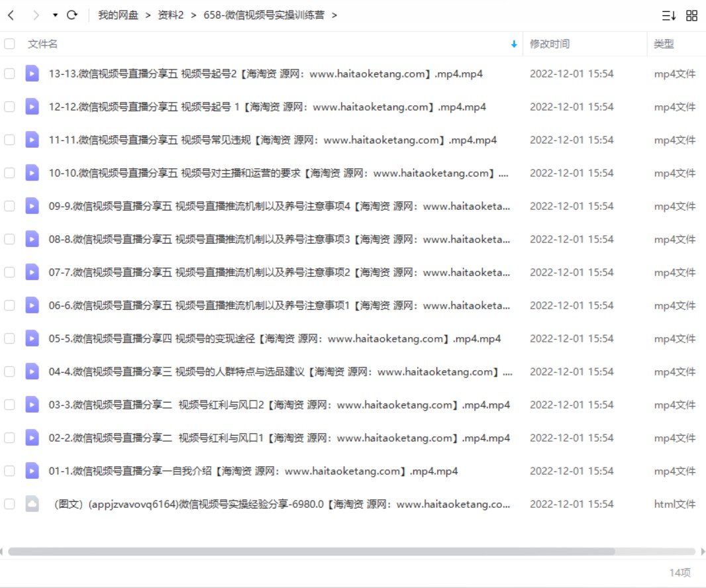Image resolution: width=706 pixels, height=588 pixels.
Task: Click the scrollbar left arrow
Action: pyautogui.click(x=1, y=552)
